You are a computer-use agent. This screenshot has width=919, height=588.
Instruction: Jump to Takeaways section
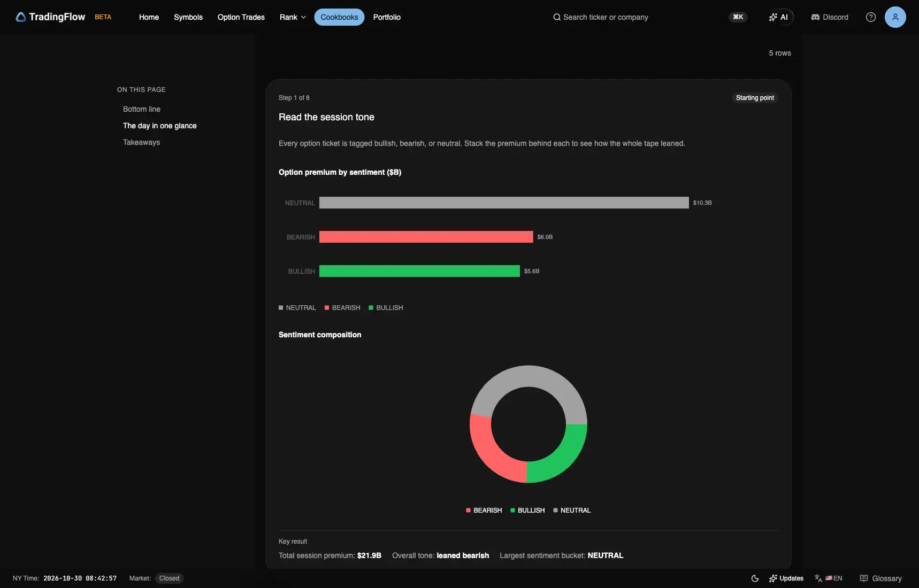click(x=141, y=142)
